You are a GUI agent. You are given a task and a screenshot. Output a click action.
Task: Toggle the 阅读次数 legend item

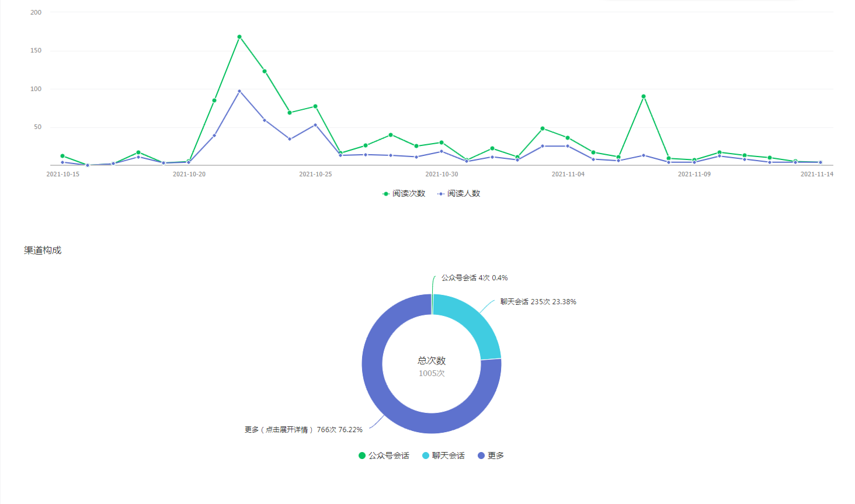(x=404, y=193)
